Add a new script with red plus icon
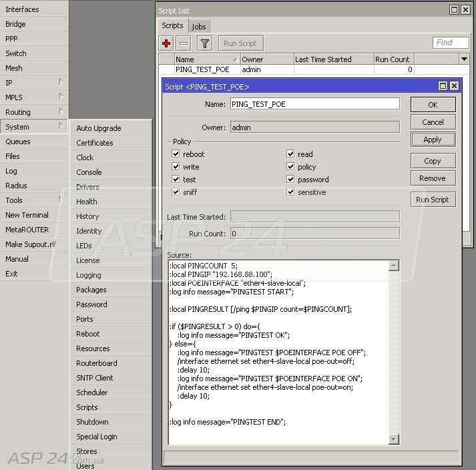 [166, 43]
